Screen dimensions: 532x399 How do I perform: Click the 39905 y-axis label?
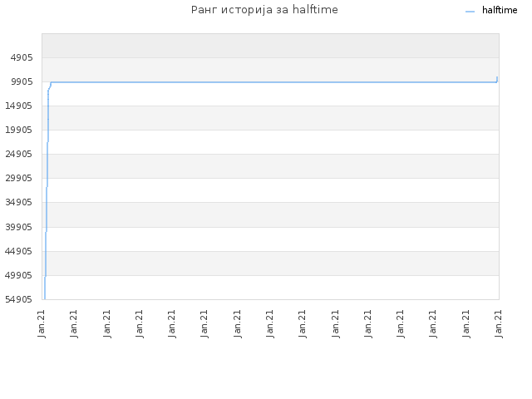[18, 227]
